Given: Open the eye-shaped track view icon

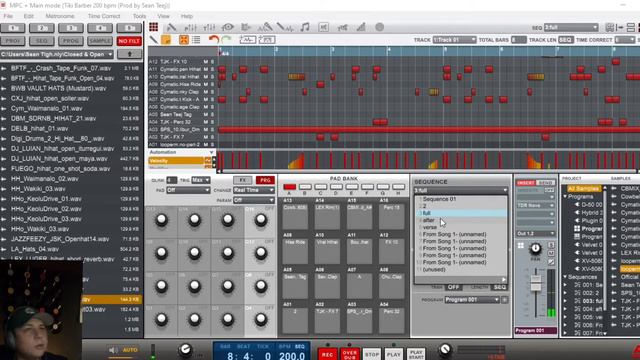Looking at the screenshot, I should 227,27.
